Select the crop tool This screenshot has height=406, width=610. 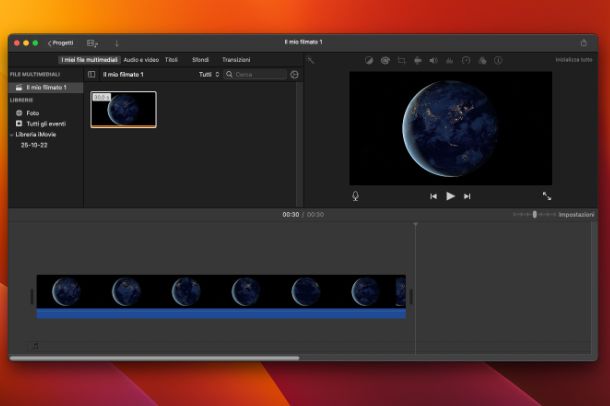[x=401, y=60]
